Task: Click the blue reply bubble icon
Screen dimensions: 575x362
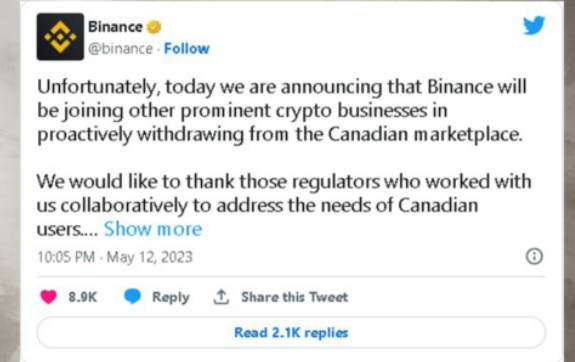Action: [x=132, y=296]
